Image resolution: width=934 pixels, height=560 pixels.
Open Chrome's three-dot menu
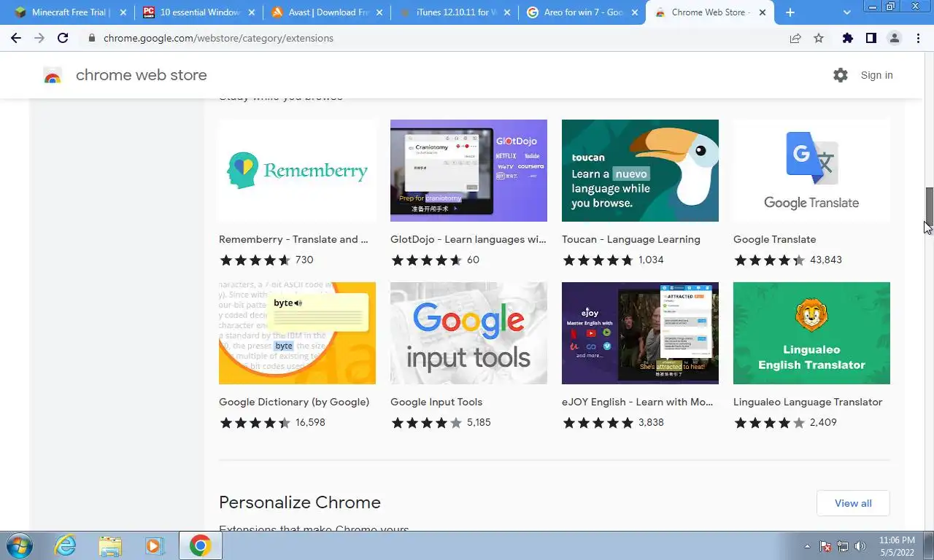point(918,38)
